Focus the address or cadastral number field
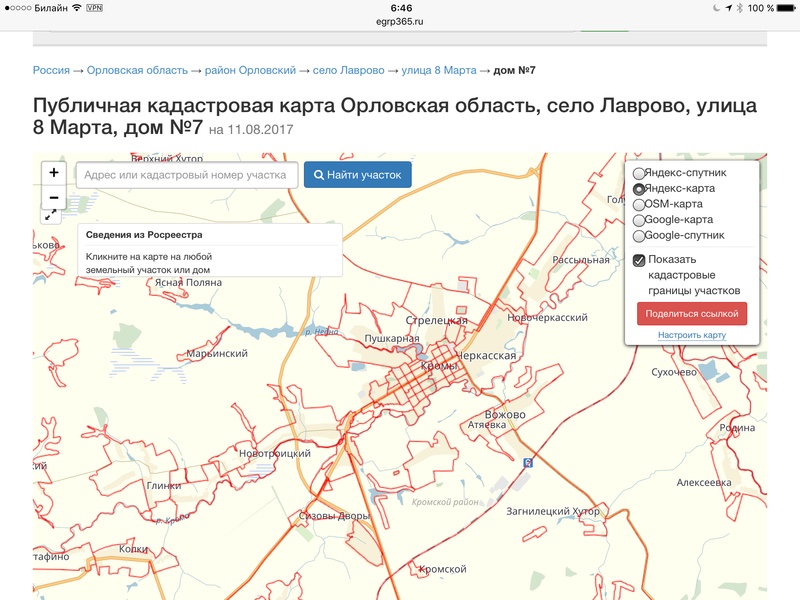Screen dimensions: 800x600 pos(187,175)
